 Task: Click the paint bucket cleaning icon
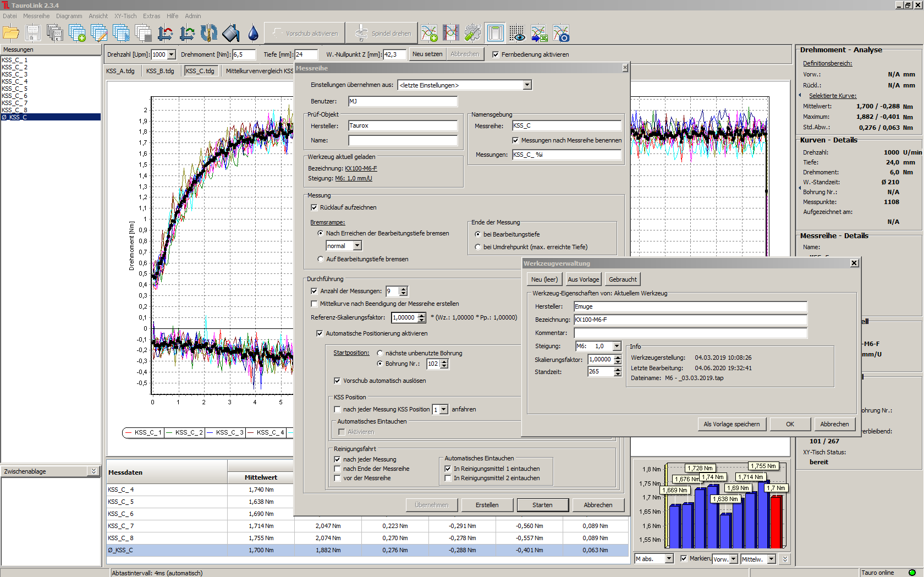click(x=231, y=33)
